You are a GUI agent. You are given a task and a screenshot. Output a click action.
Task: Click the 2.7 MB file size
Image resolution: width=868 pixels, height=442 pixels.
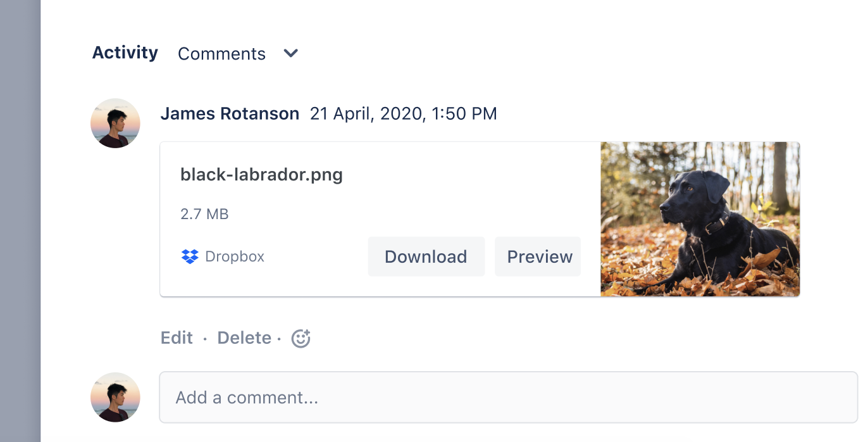pyautogui.click(x=204, y=214)
